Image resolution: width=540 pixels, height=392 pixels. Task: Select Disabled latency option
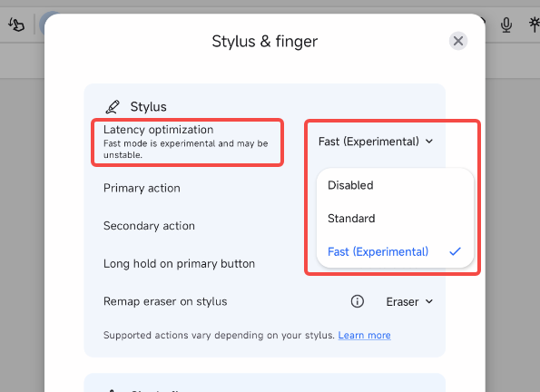pyautogui.click(x=395, y=185)
